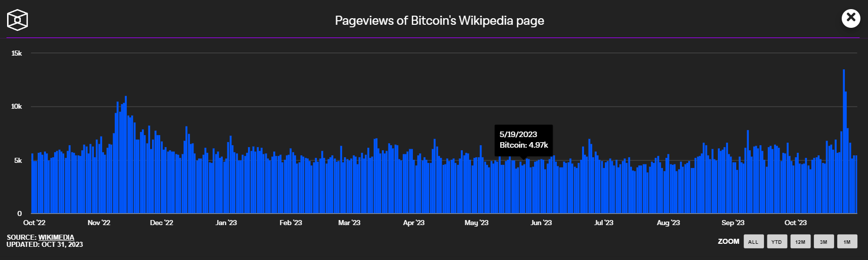This screenshot has height=260, width=868.
Task: Choose the 3M zoom range
Action: click(x=824, y=242)
